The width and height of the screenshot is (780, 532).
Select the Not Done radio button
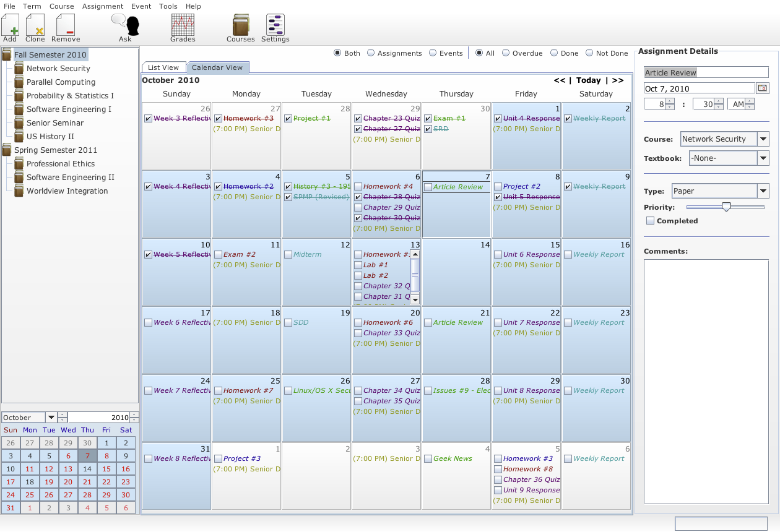(x=589, y=53)
